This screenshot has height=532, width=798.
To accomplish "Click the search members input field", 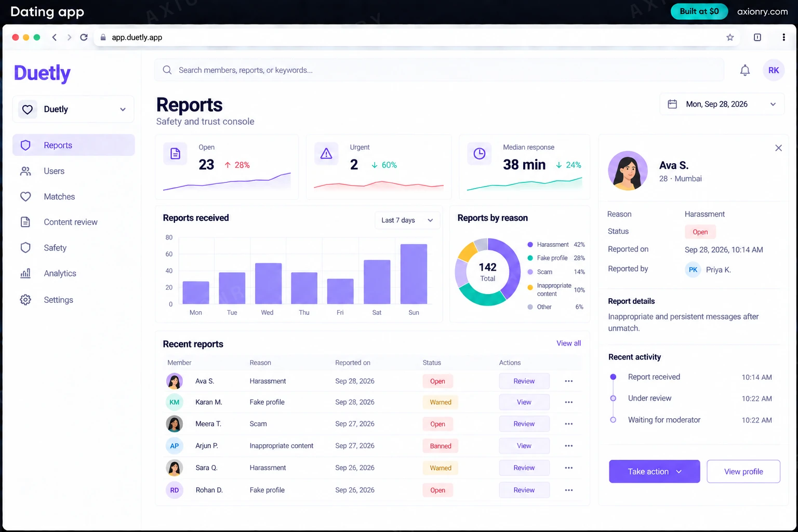I will click(x=439, y=70).
